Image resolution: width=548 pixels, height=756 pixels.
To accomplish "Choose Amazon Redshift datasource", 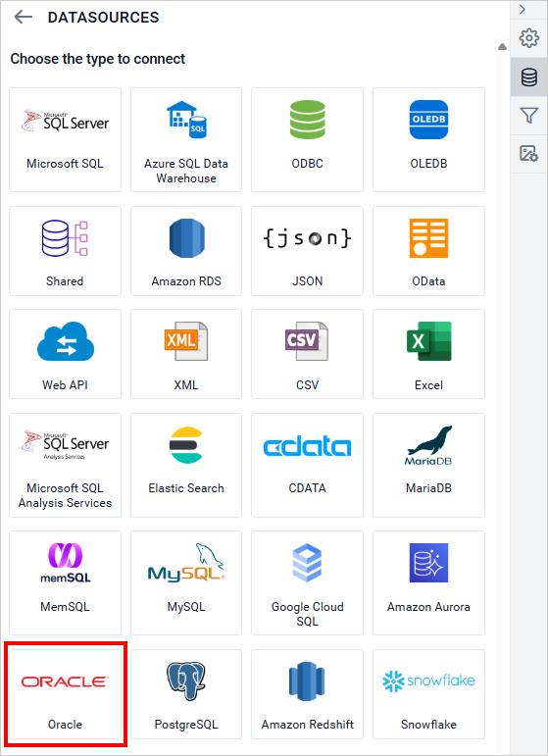I will [x=307, y=694].
